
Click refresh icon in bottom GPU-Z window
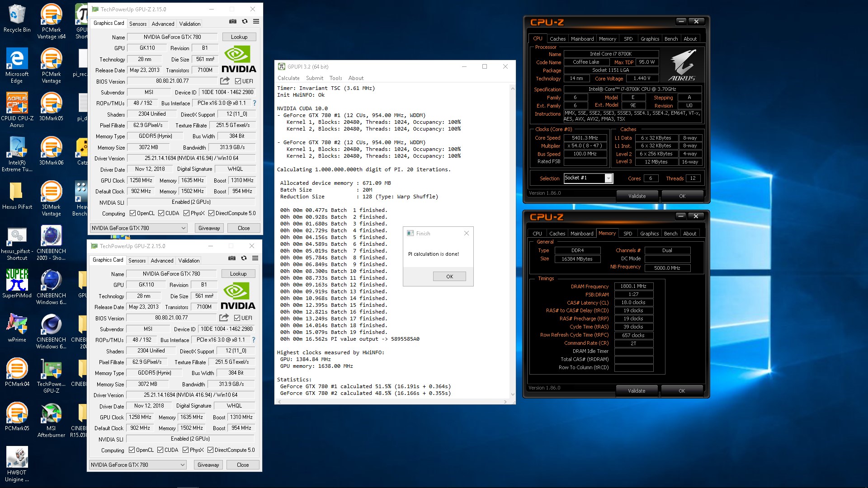[x=244, y=258]
